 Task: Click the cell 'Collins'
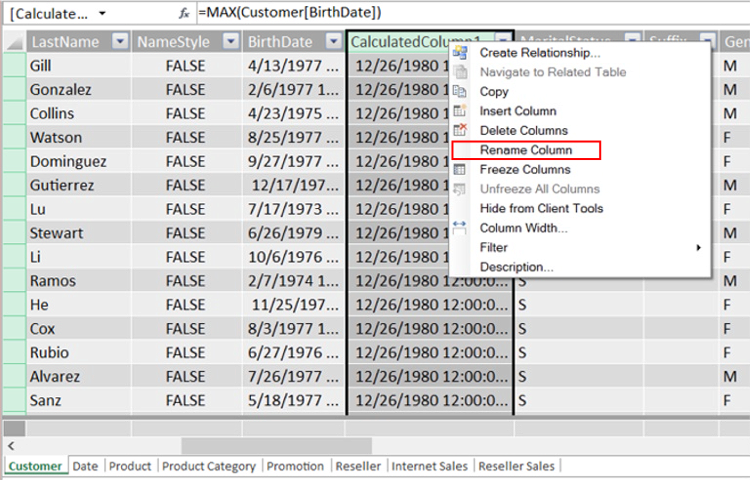tap(78, 113)
